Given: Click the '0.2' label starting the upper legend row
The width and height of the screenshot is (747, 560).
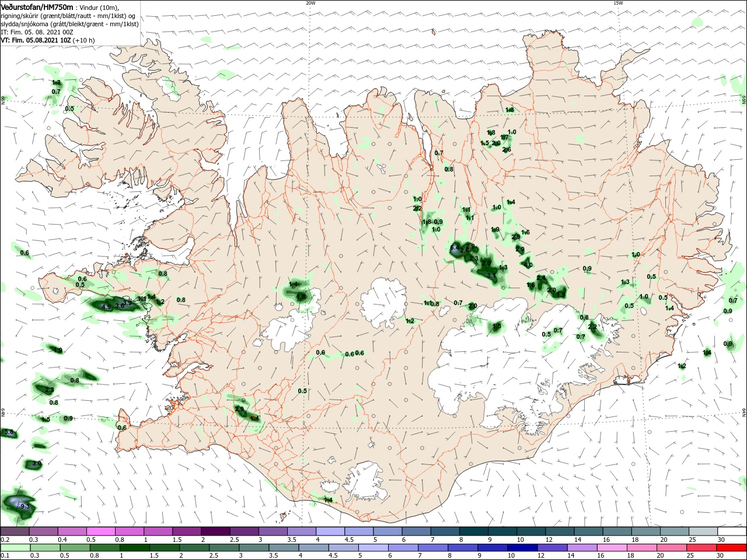Looking at the screenshot, I should [5, 540].
